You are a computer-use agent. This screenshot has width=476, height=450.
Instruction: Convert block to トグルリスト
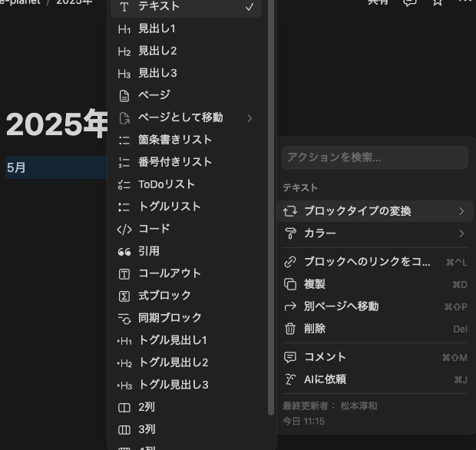169,207
